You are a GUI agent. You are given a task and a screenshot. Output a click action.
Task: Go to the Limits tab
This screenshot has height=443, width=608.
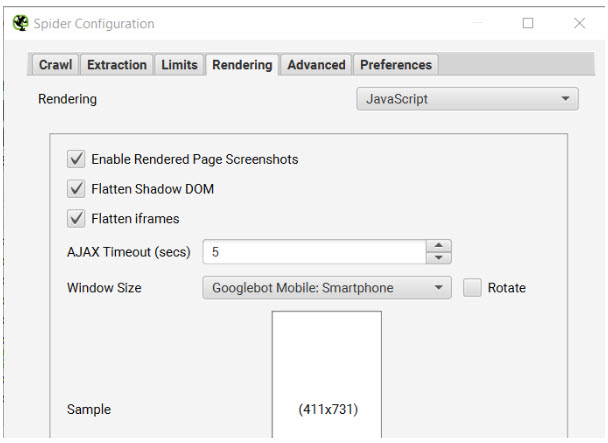(x=180, y=64)
